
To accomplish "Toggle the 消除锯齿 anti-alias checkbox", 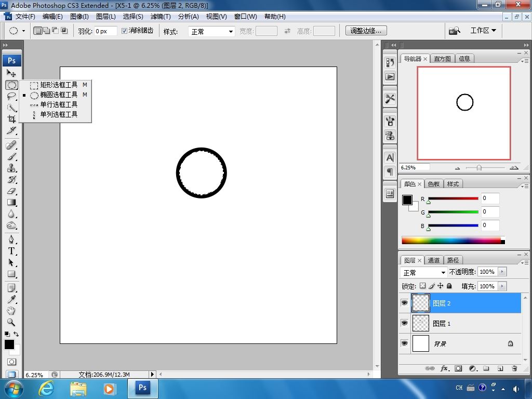I will tap(125, 31).
